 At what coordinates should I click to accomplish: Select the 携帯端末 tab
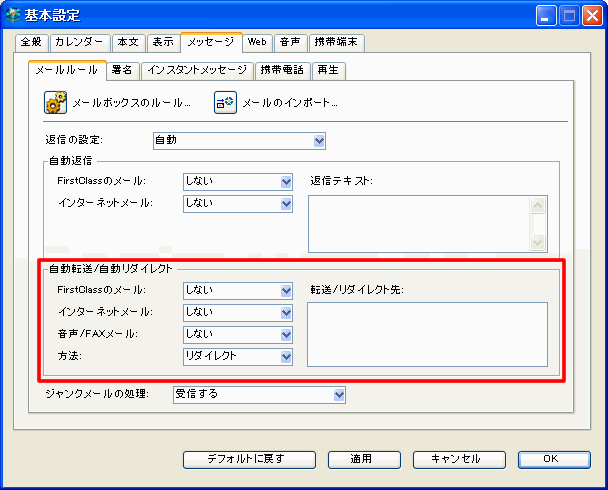click(x=335, y=42)
